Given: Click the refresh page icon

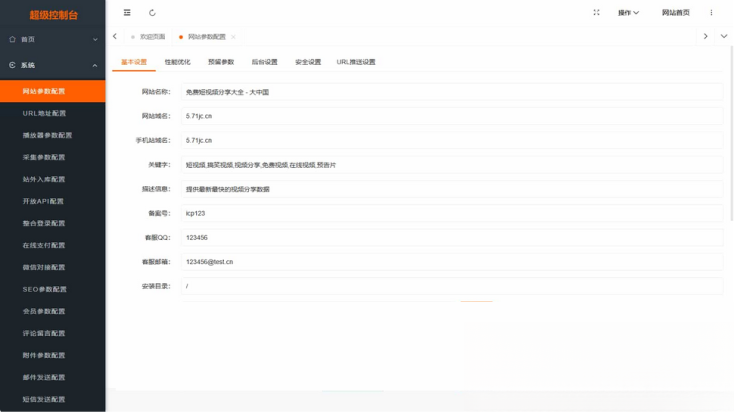Looking at the screenshot, I should coord(152,13).
